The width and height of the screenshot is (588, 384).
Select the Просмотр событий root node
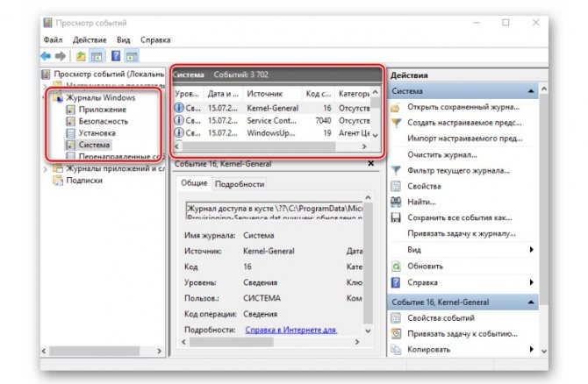click(x=109, y=75)
